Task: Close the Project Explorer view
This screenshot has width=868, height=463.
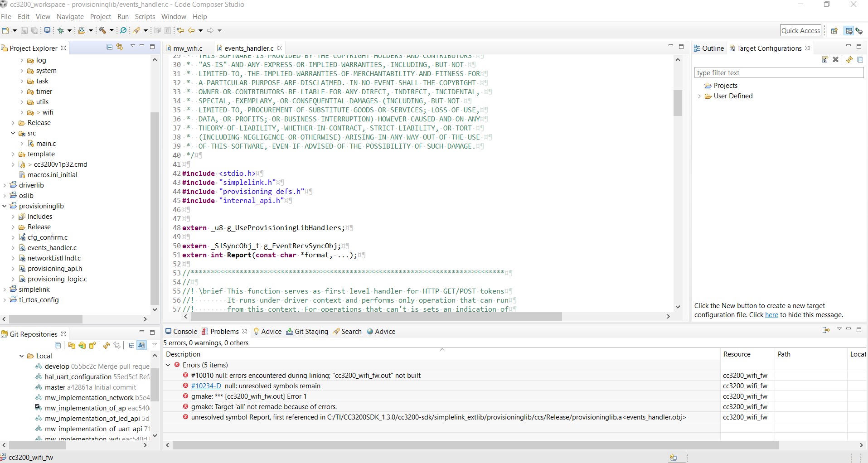Action: tap(63, 48)
